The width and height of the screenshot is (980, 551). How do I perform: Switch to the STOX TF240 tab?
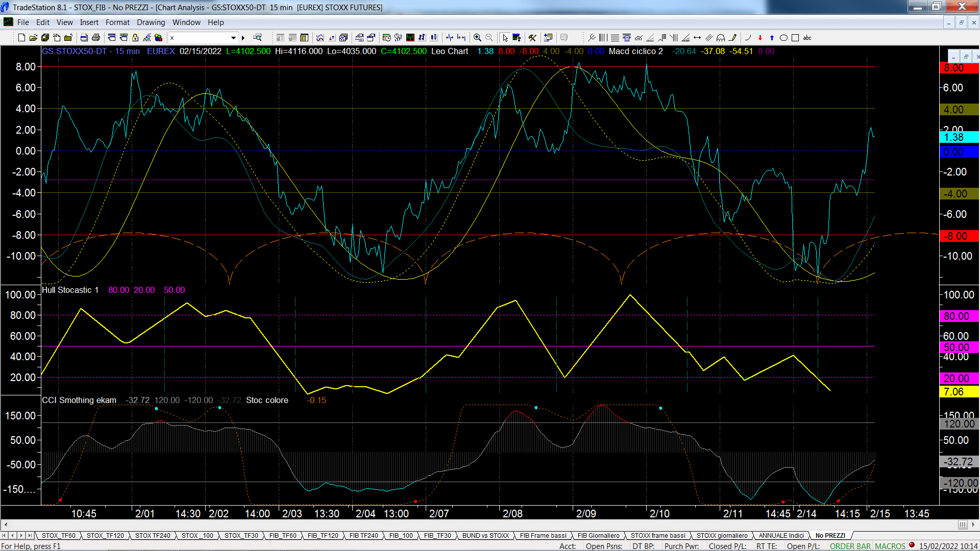pos(153,535)
